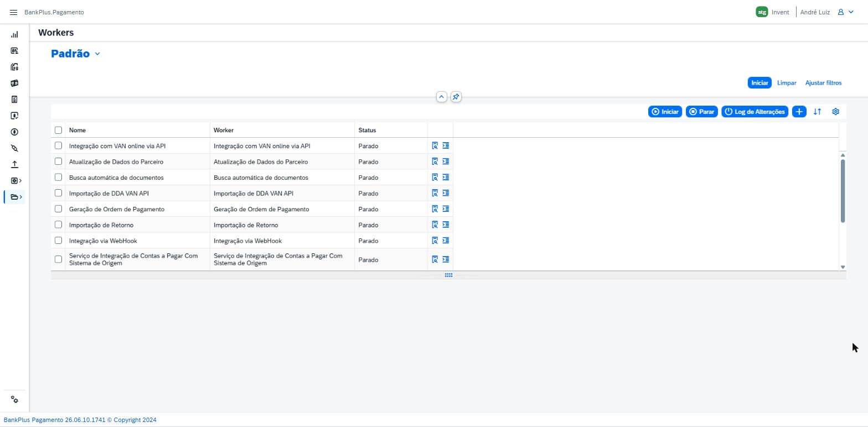
Task: Start selected workers with toolbar Iniciar
Action: [665, 112]
